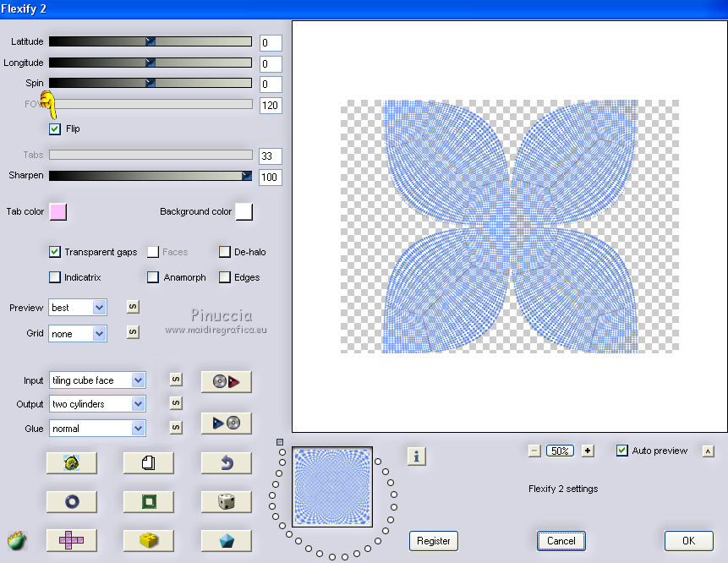The height and width of the screenshot is (563, 728).
Task: Open the info 'i' button
Action: coord(417,456)
